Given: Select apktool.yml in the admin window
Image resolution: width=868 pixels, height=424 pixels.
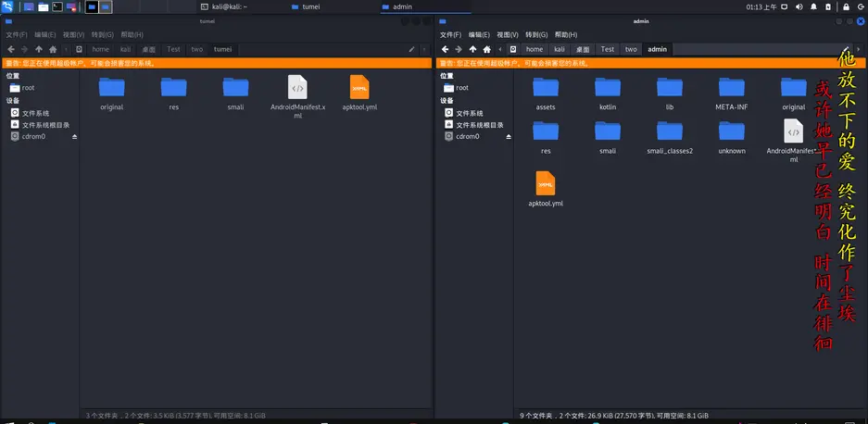Looking at the screenshot, I should coord(546,189).
